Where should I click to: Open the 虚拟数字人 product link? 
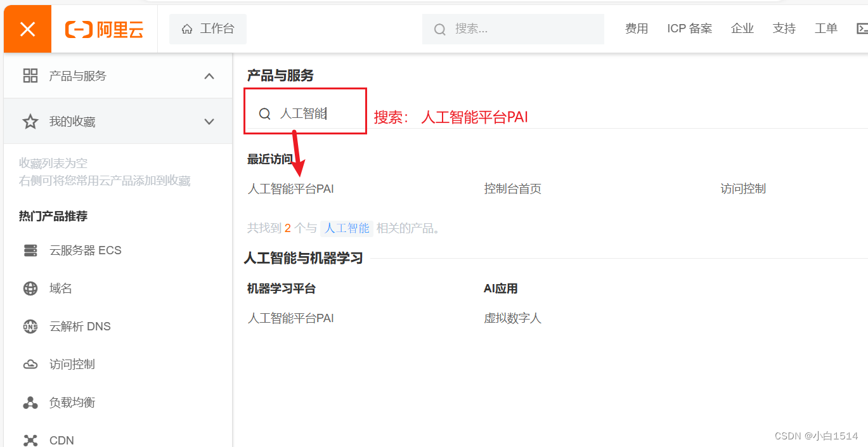click(512, 318)
